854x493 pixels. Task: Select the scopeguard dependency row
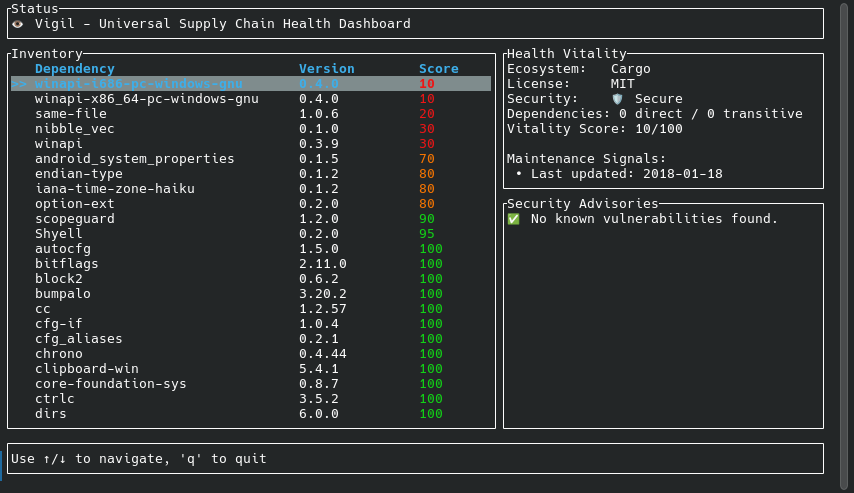click(x=251, y=219)
